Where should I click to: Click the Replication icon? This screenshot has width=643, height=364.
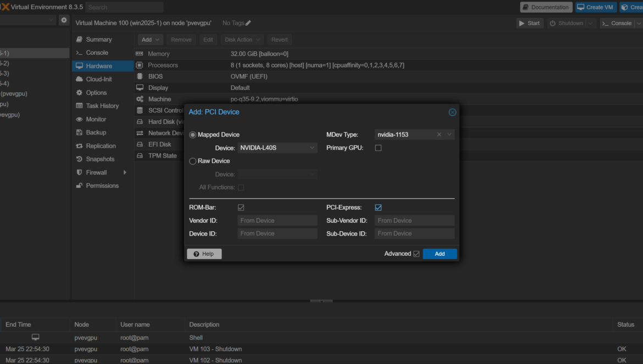point(79,145)
